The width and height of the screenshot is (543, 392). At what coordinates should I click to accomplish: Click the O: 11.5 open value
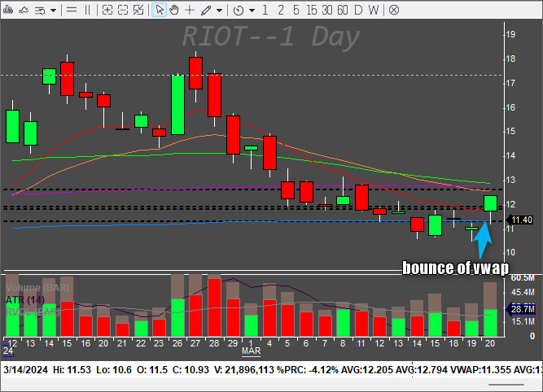(152, 370)
